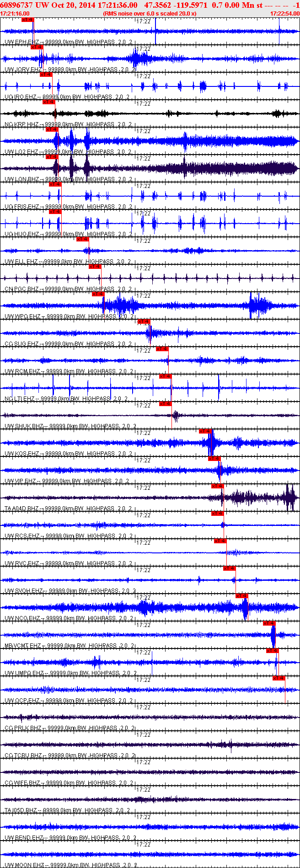This screenshot has height=868, width=300.
Task: Click the end time 17:22:54.00 label
Action: 285,14
